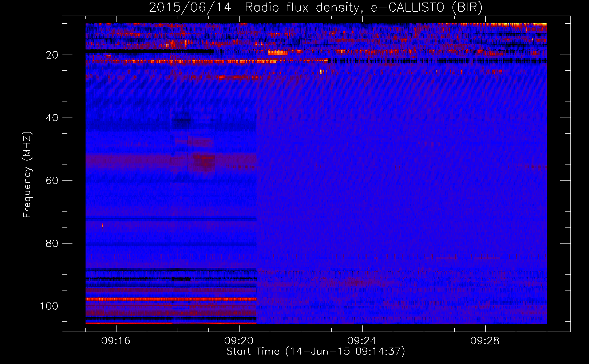Click the 40 MHz frequency tick label
The image size is (589, 364).
coord(52,118)
